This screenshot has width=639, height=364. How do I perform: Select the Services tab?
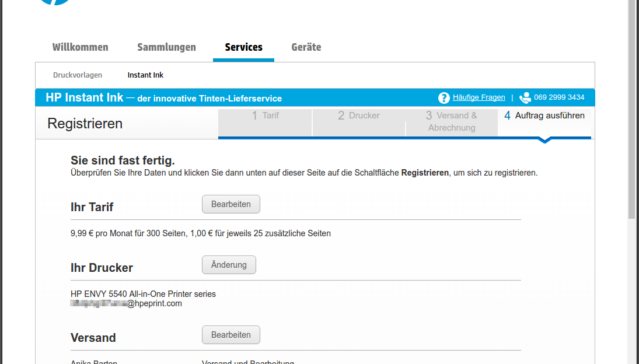point(244,47)
